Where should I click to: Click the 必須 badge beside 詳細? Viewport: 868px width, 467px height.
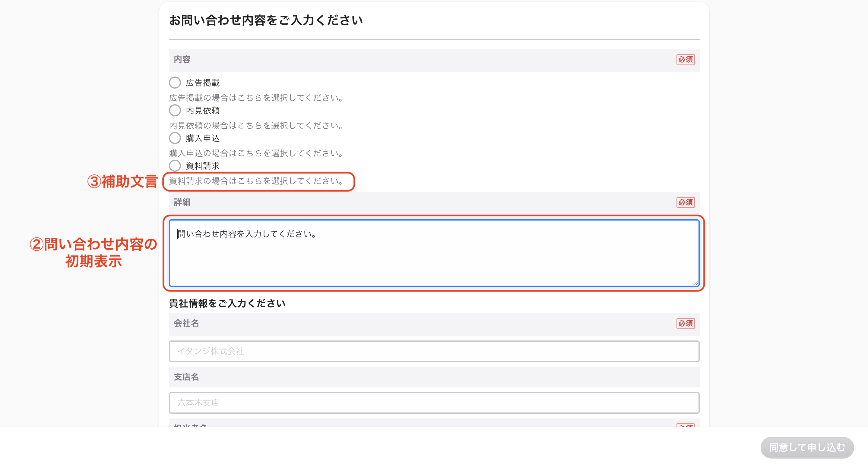[685, 202]
